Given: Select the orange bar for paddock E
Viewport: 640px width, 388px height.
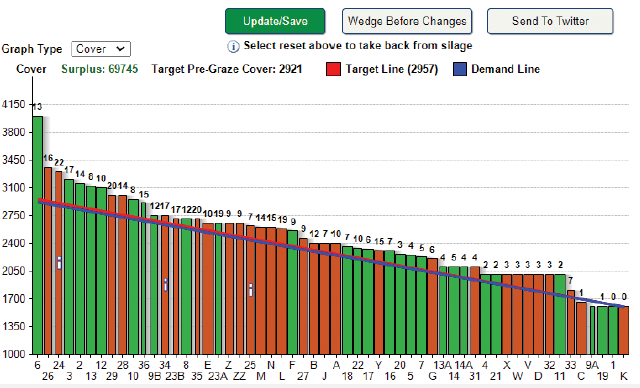Looking at the screenshot, I should click(x=208, y=288).
